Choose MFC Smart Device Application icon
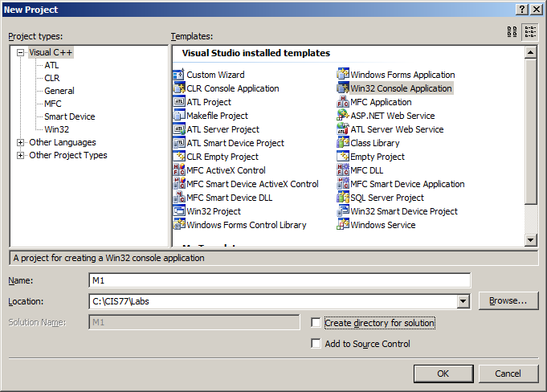Viewport: 547px width, 392px height. [343, 184]
